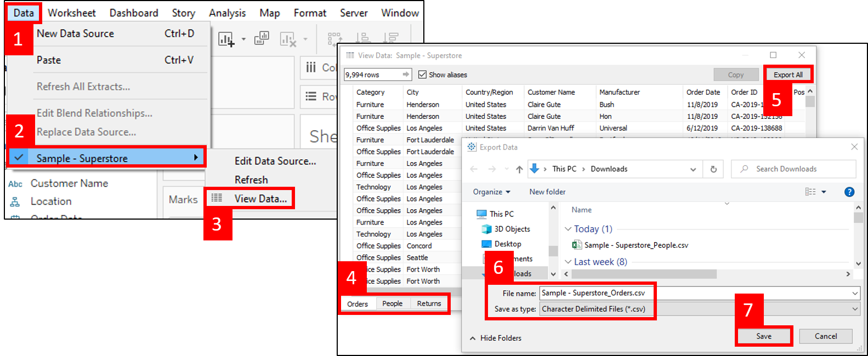Click the Excel icon of Superstore_People.csv

[577, 245]
